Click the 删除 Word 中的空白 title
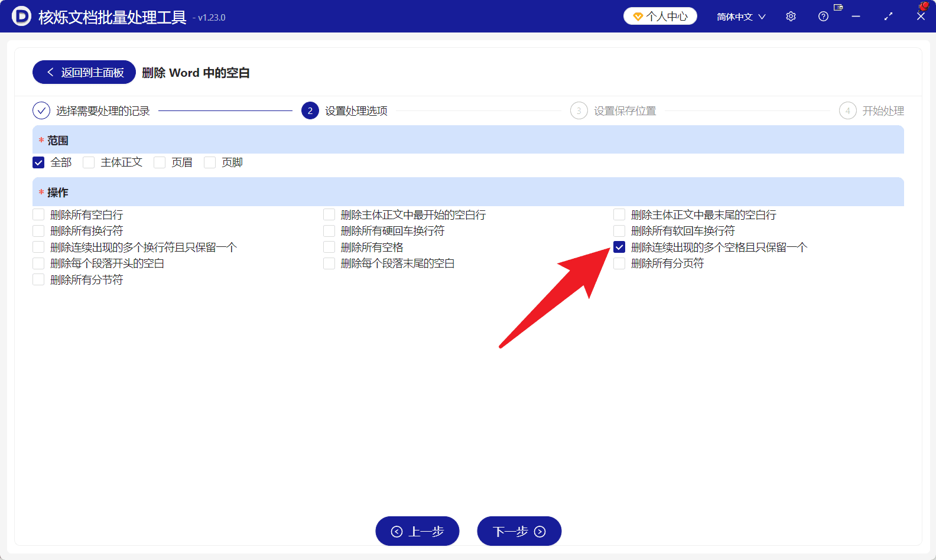The image size is (936, 560). tap(196, 73)
